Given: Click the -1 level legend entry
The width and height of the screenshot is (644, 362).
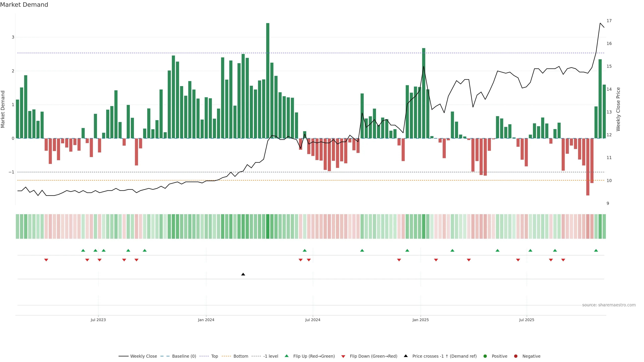Looking at the screenshot, I should pos(271,356).
